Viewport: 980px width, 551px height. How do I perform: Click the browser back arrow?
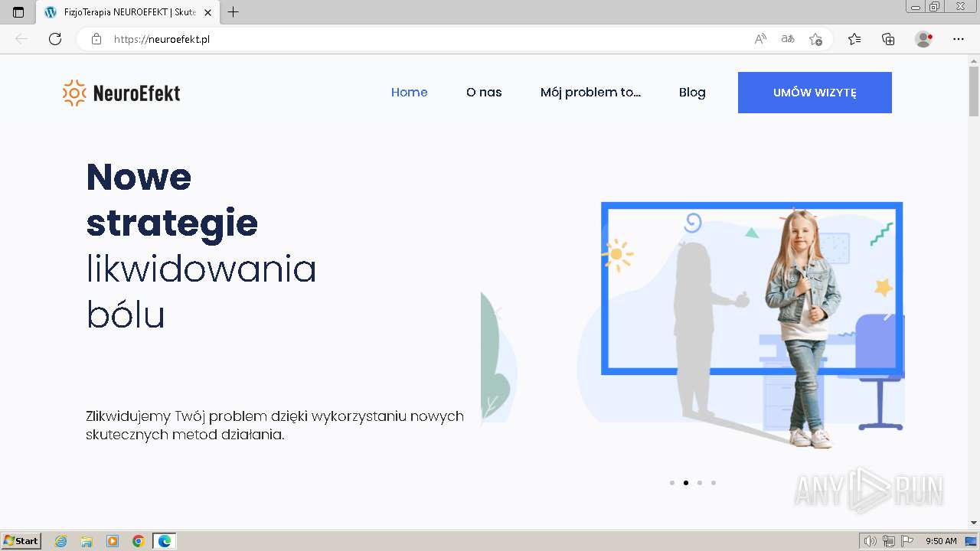tap(21, 39)
